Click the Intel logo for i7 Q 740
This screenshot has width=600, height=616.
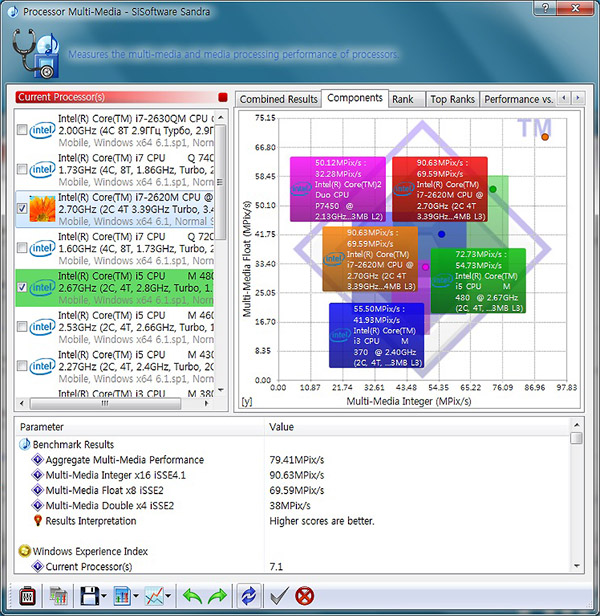pyautogui.click(x=42, y=169)
